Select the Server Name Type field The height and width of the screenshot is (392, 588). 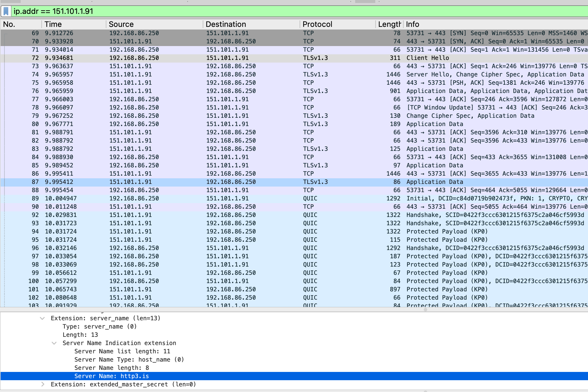[129, 360]
